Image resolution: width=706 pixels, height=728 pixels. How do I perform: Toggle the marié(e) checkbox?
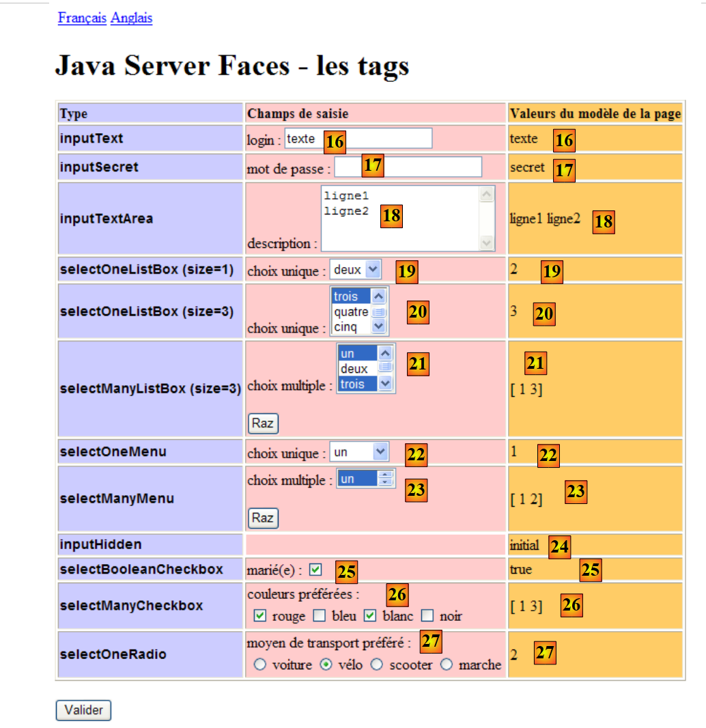coord(315,569)
